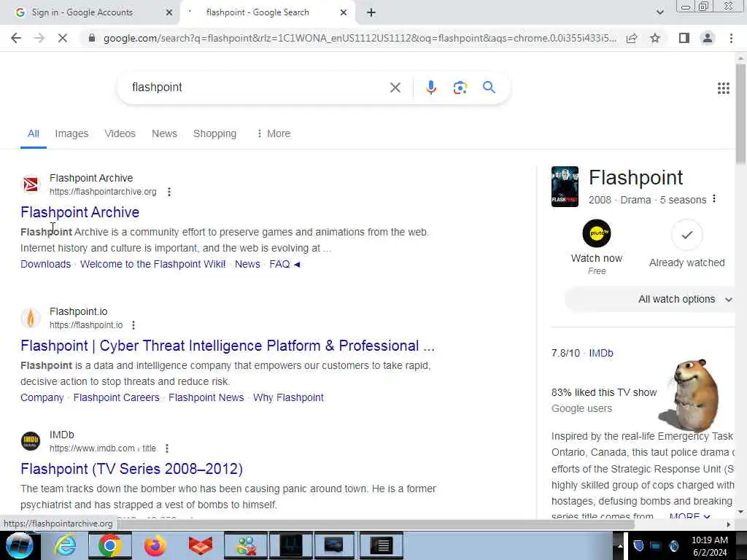Open Chrome three-dot menu
747x560 pixels.
[731, 38]
